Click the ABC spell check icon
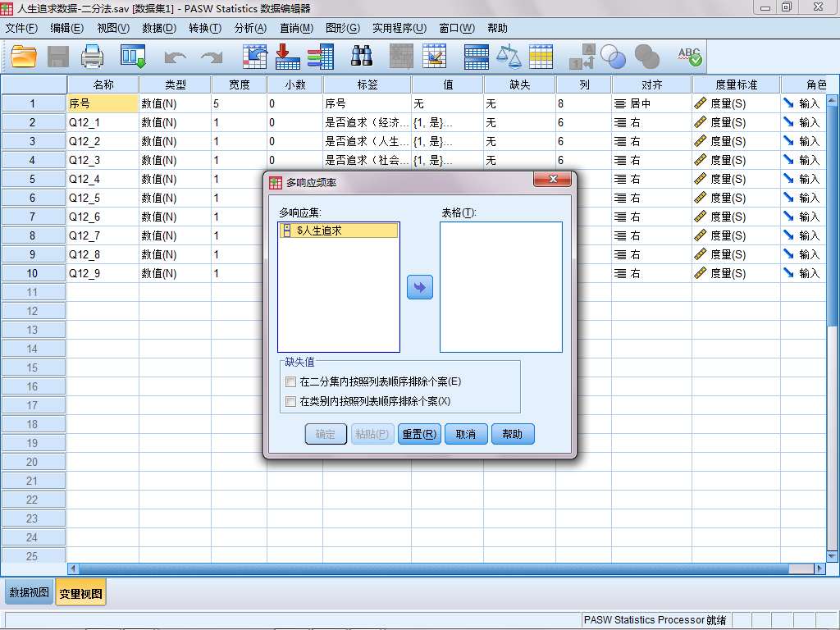The width and height of the screenshot is (840, 630). 689,57
